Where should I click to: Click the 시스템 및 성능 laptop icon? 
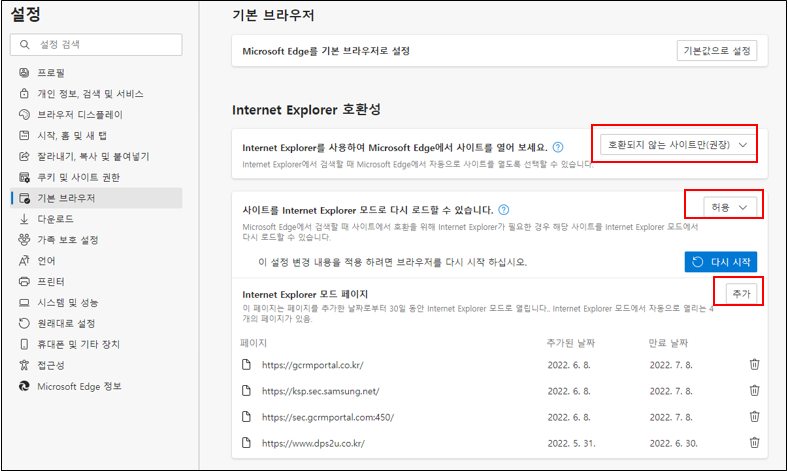(x=24, y=303)
